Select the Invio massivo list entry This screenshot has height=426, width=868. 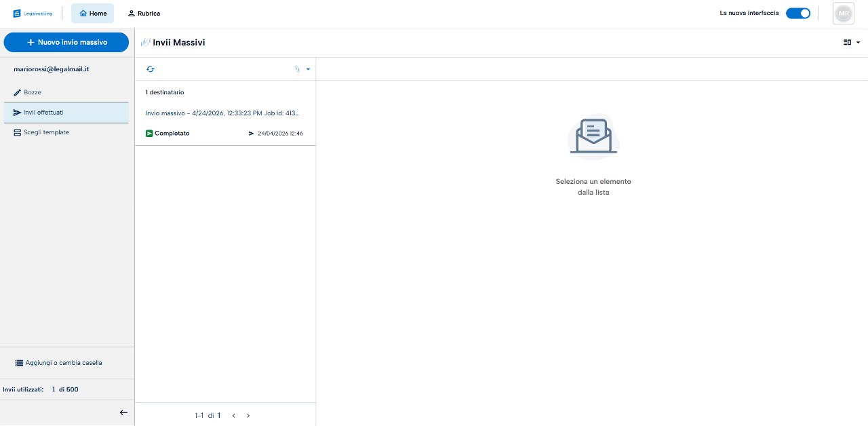coord(225,113)
